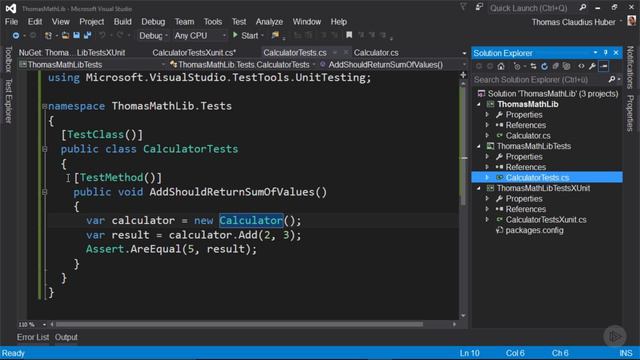
Task: Click the Open File folder icon
Action: (x=65, y=36)
